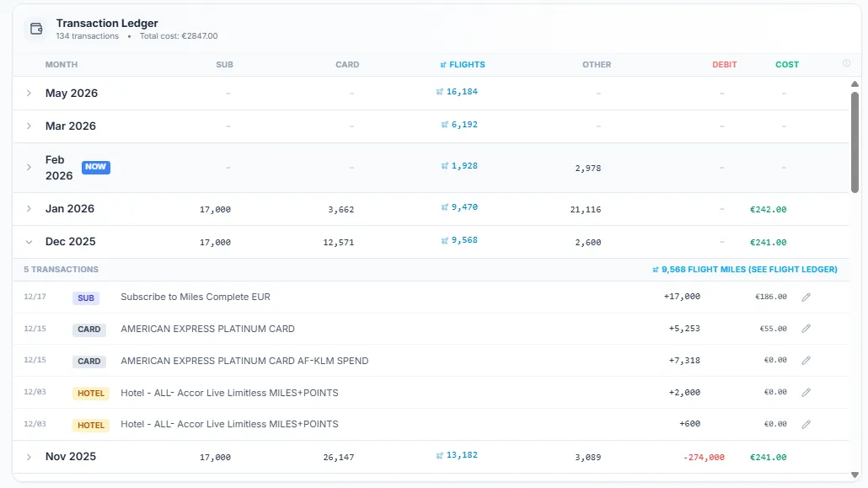Expand the May 2026 month row

point(29,92)
